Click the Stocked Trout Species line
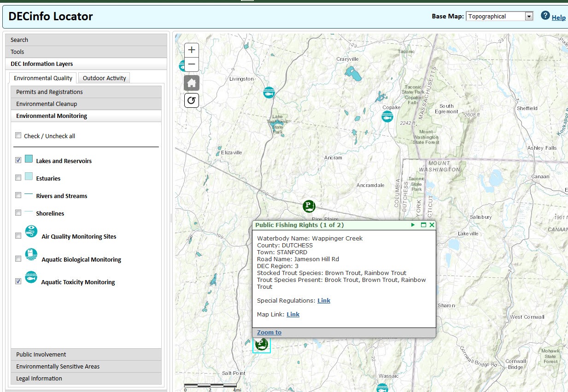 tap(332, 273)
